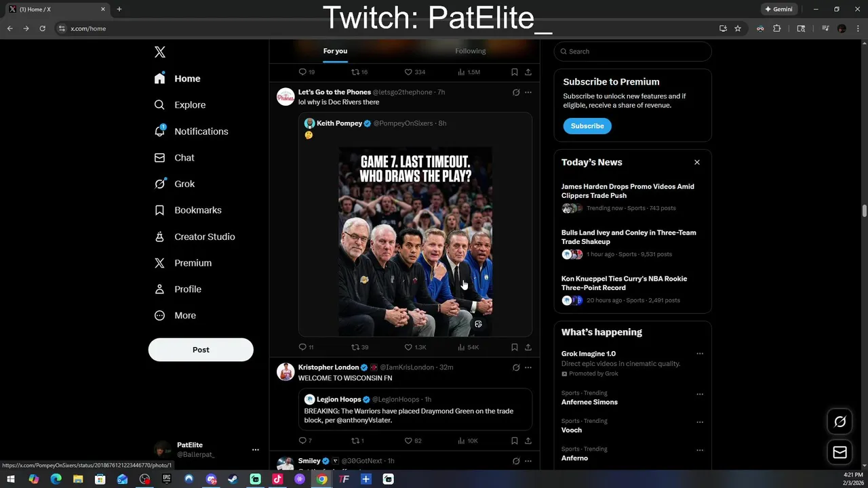Open Notifications in the sidebar
868x488 pixels.
(191, 131)
